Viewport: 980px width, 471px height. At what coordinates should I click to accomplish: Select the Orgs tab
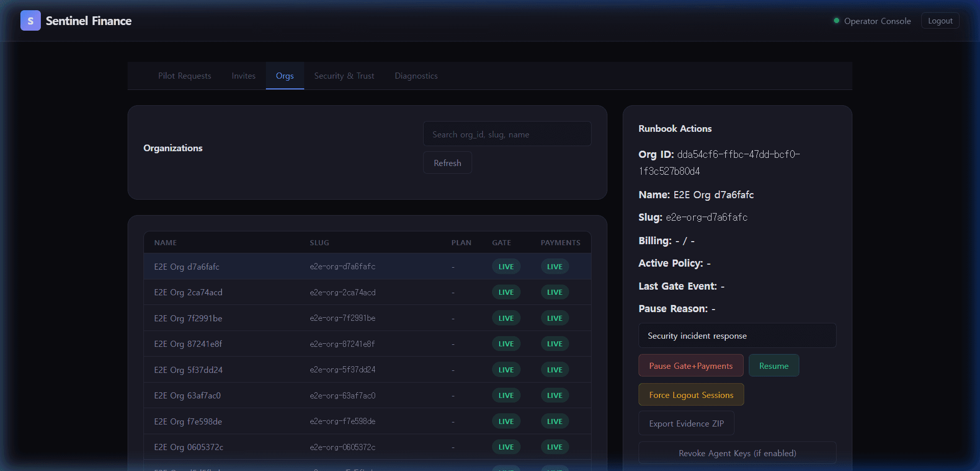tap(284, 76)
